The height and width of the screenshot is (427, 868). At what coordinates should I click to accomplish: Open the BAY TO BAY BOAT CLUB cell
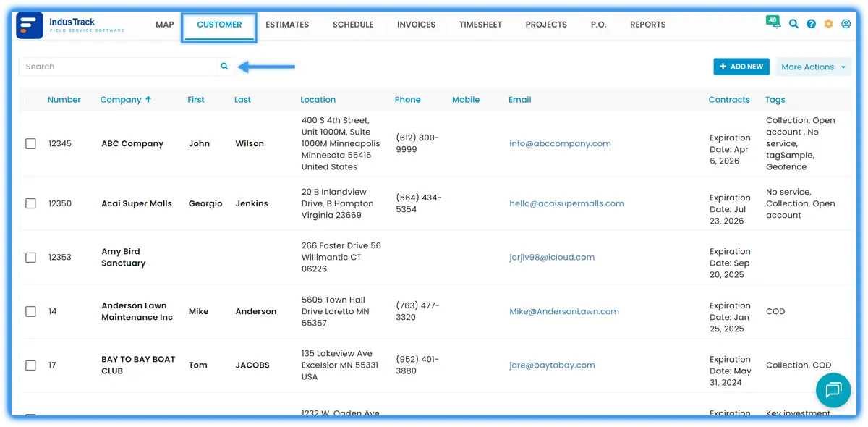click(138, 365)
